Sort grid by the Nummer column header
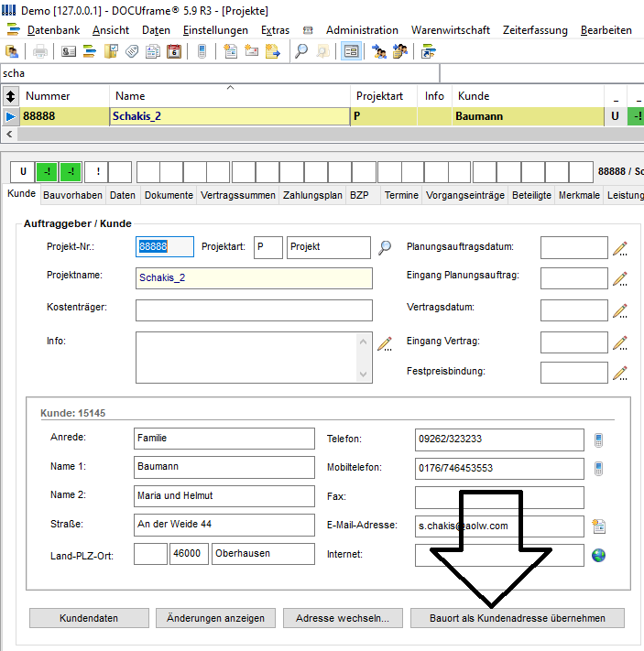The width and height of the screenshot is (644, 651). (x=64, y=96)
